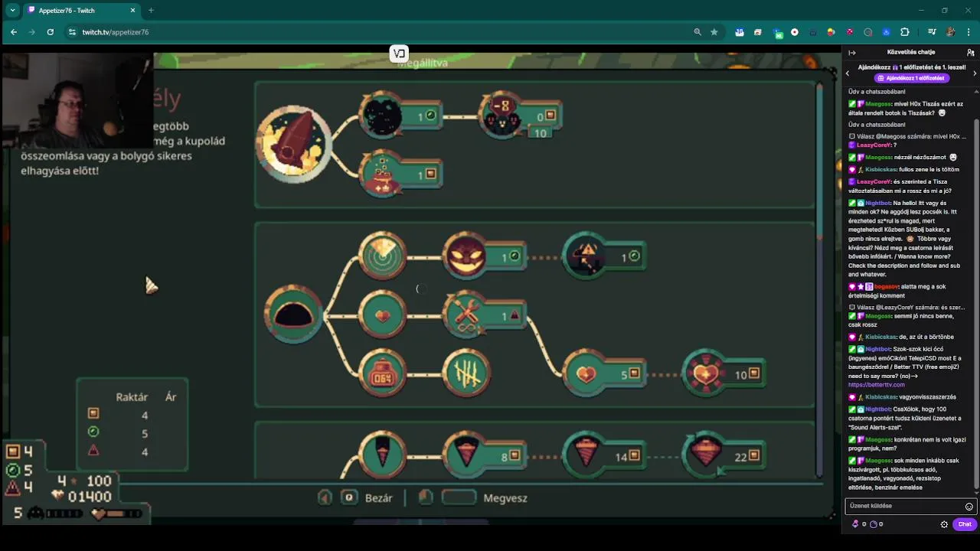The width and height of the screenshot is (980, 551).
Task: Click the Ajándékozz 1 előfizetést button
Action: pos(911,78)
